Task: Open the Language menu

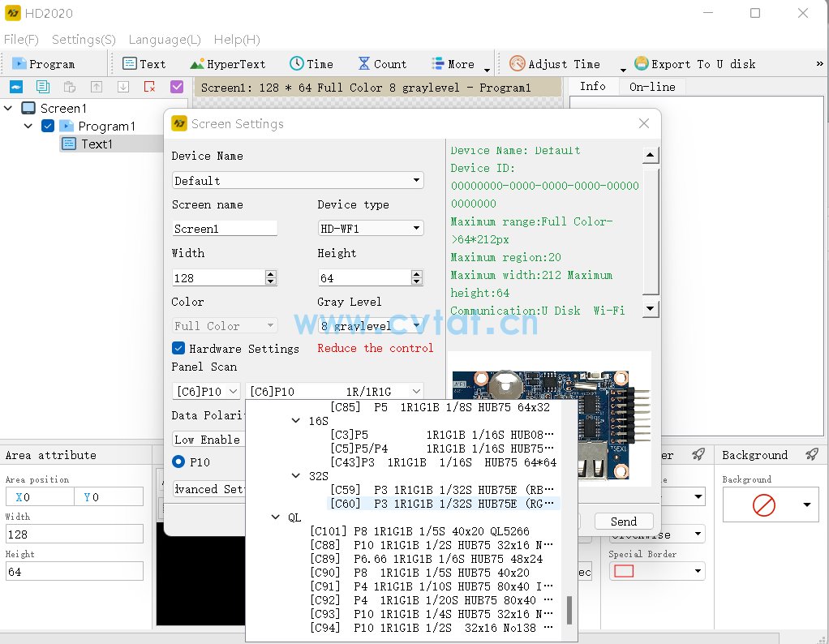Action: pos(165,40)
